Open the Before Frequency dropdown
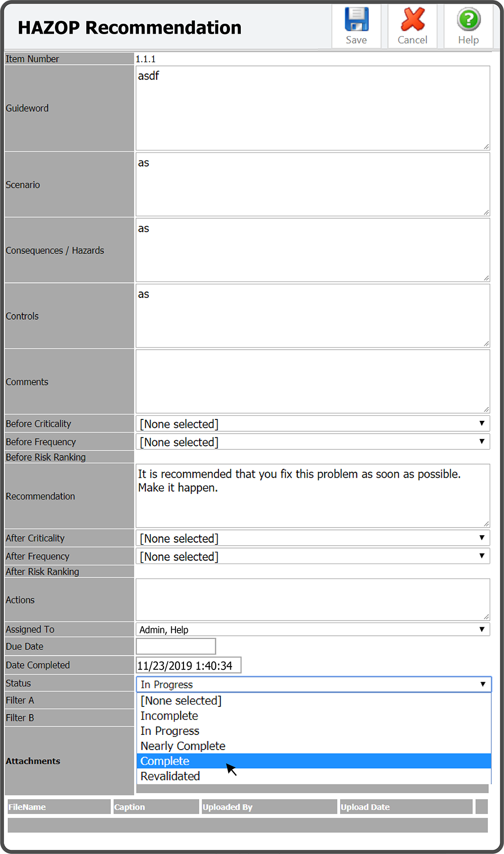 [x=312, y=442]
